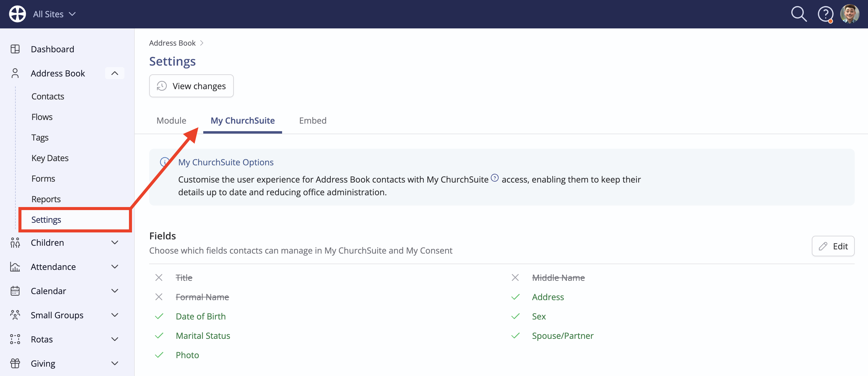Click the Giving gift icon
The image size is (868, 376).
pos(15,363)
